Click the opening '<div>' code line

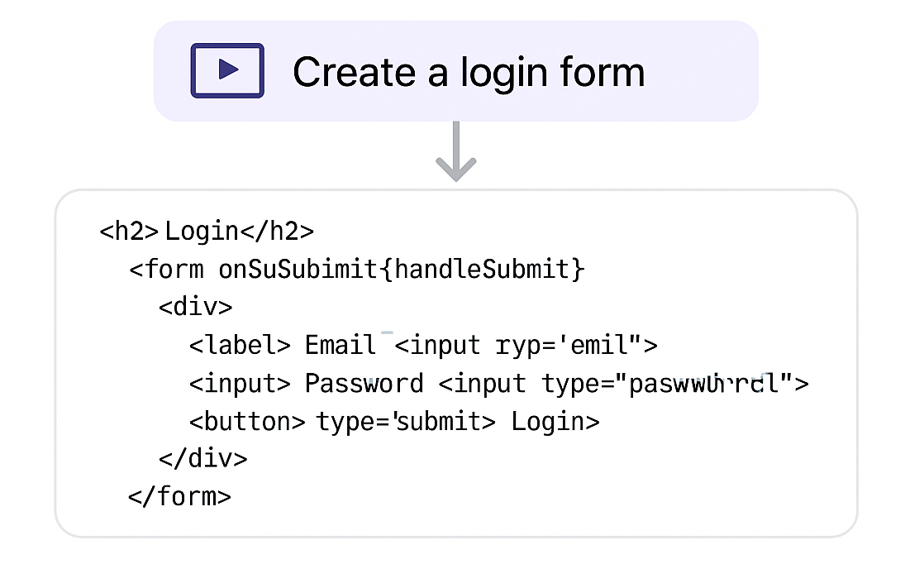coord(196,307)
